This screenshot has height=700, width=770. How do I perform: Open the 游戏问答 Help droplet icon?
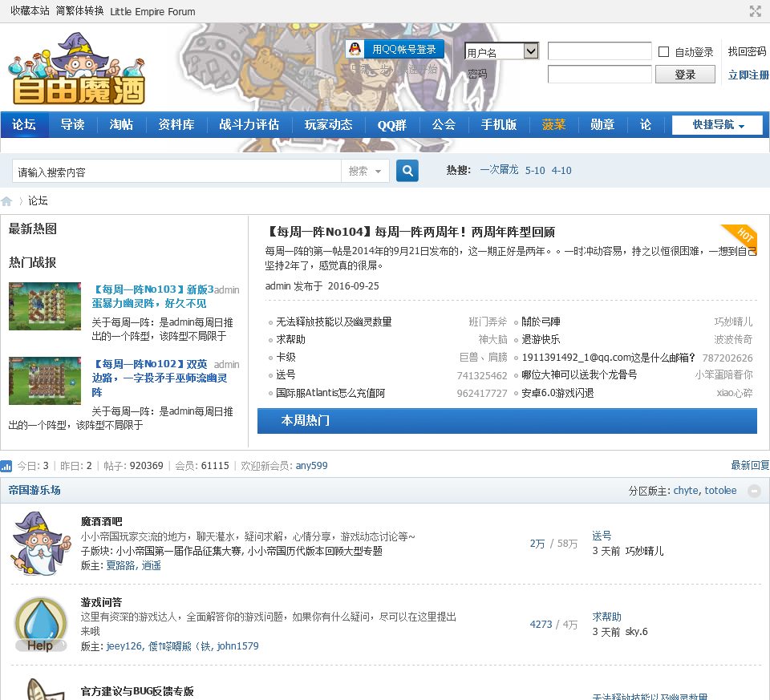tap(41, 625)
